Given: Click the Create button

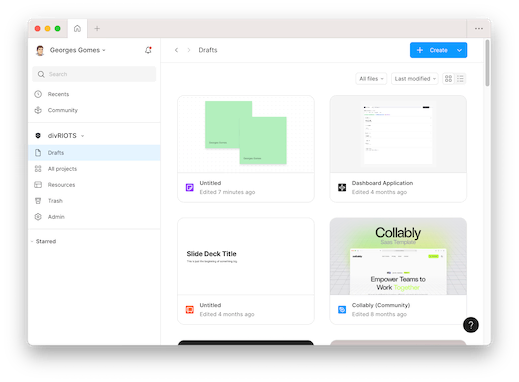Looking at the screenshot, I should [x=431, y=50].
